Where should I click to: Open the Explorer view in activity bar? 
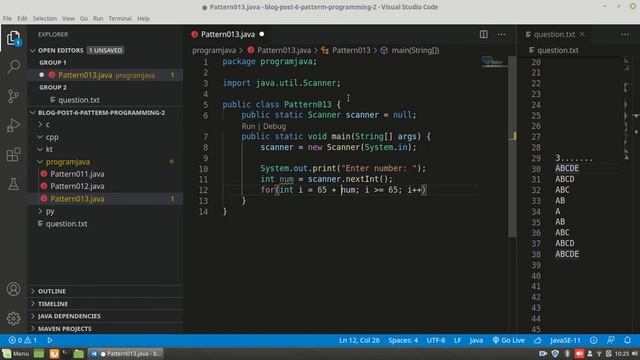[x=13, y=39]
